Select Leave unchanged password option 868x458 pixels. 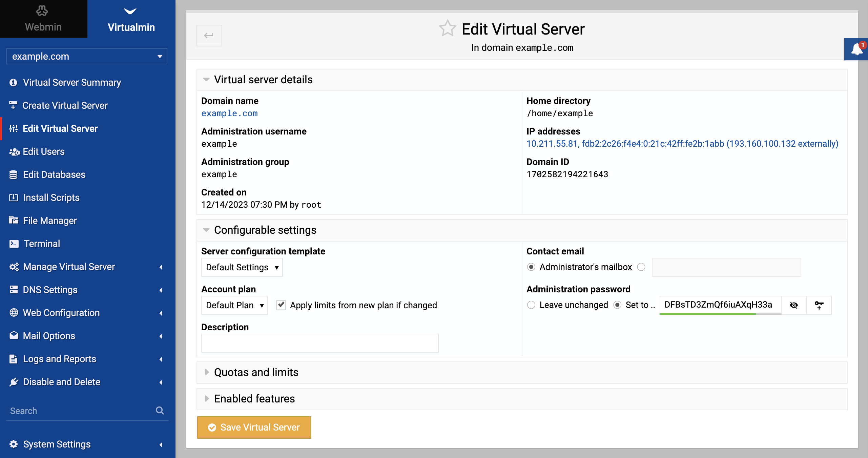(531, 305)
